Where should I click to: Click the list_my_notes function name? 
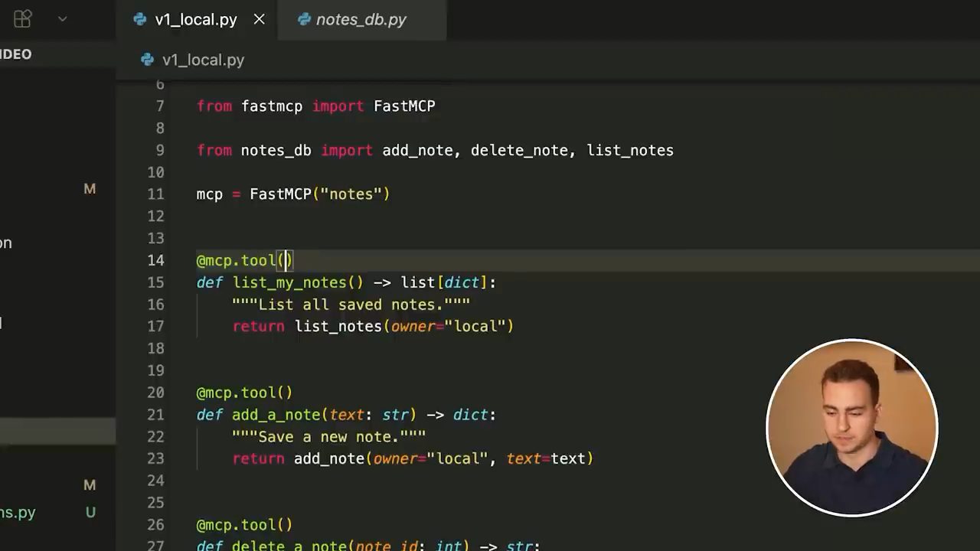click(289, 282)
